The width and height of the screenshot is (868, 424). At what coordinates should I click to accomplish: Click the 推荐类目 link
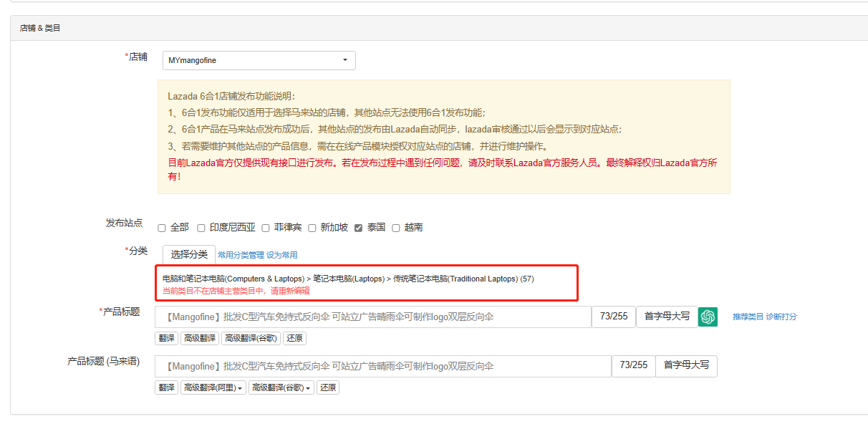tap(748, 317)
